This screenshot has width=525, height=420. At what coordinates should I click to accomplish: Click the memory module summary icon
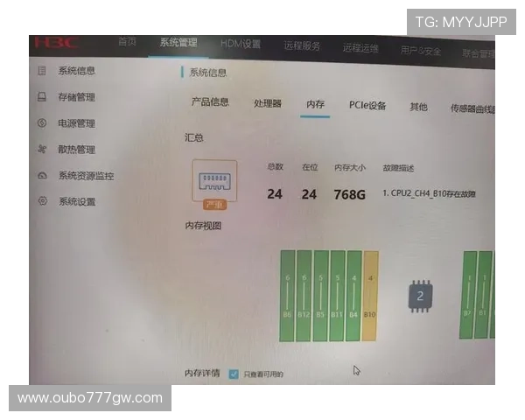214,180
